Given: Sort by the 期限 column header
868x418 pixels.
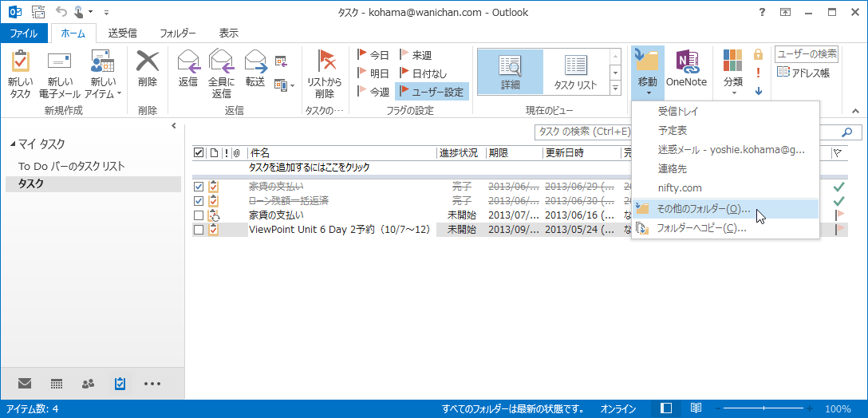Looking at the screenshot, I should [x=514, y=153].
